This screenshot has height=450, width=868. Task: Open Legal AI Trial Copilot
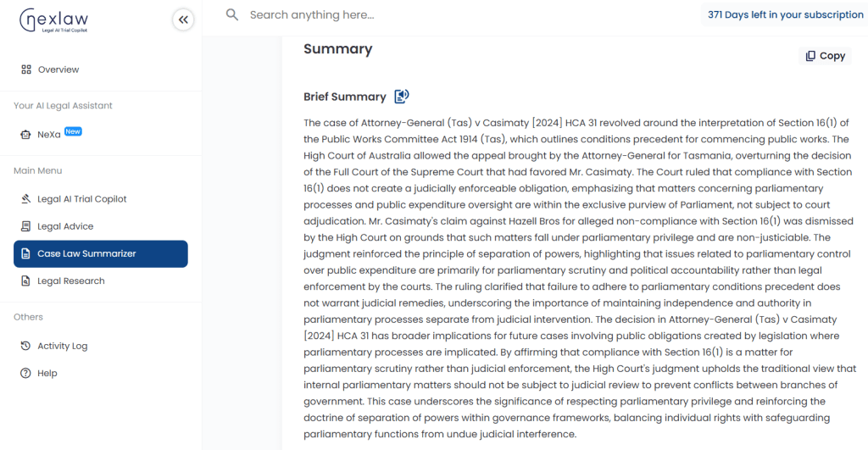pos(101,198)
